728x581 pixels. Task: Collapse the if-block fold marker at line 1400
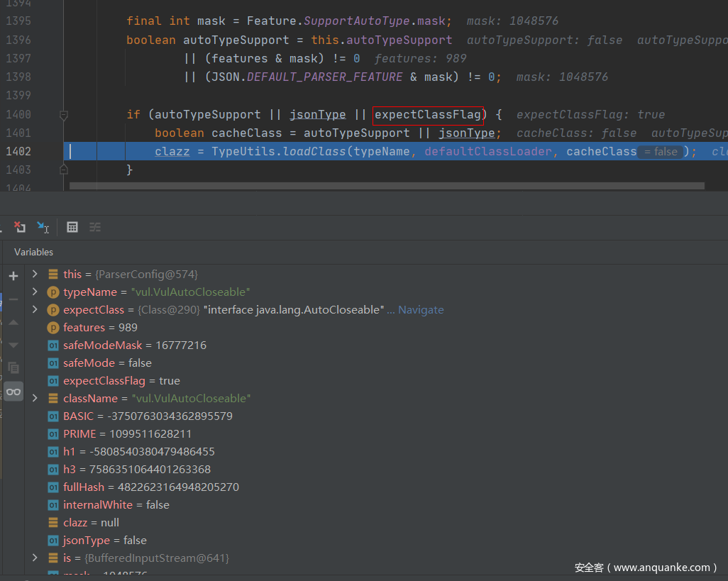[x=64, y=114]
